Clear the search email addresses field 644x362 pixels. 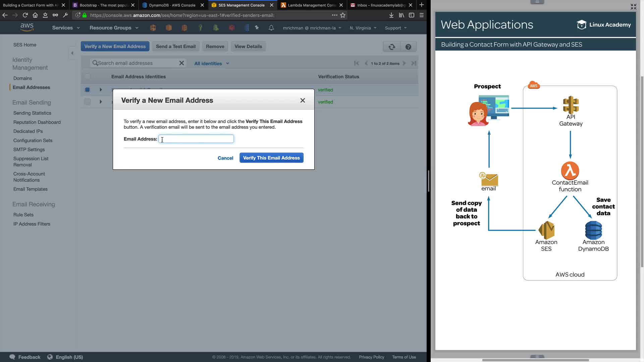tap(181, 63)
